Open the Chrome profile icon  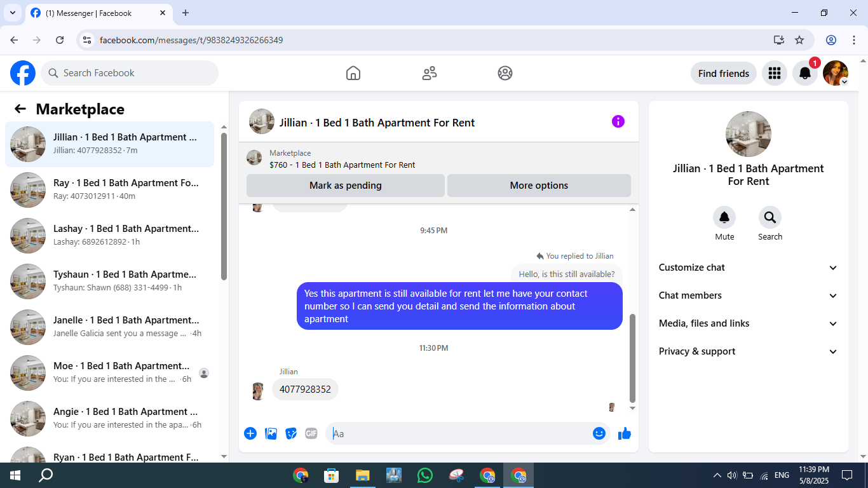tap(831, 40)
